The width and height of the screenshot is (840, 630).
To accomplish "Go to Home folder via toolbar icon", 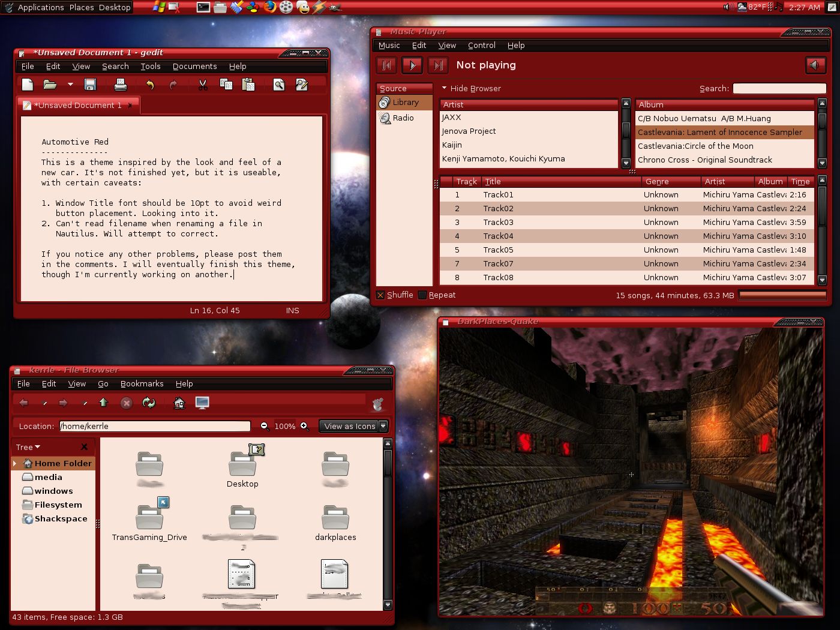I will [x=179, y=403].
